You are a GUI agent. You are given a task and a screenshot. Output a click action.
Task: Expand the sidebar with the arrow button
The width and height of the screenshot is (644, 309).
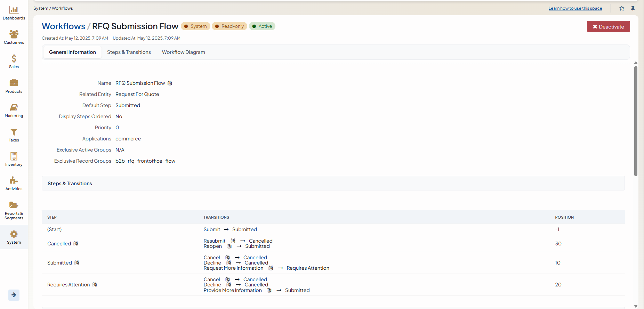[x=14, y=295]
